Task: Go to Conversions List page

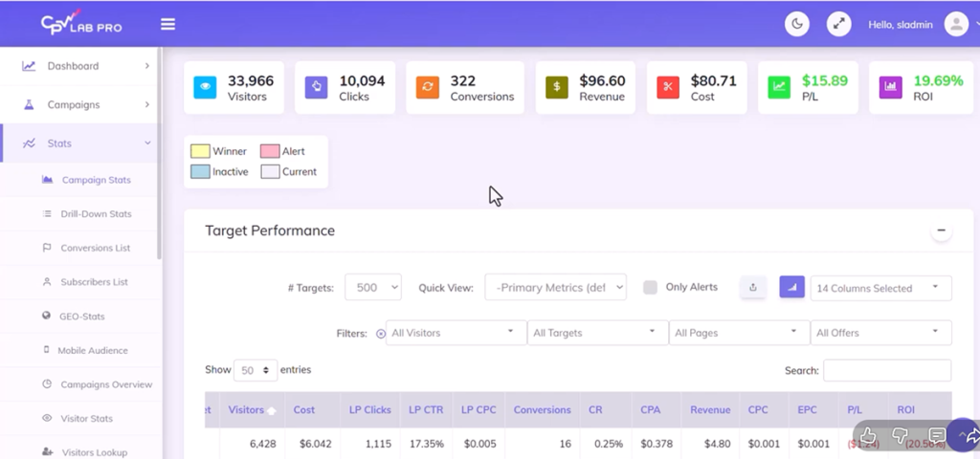Action: pyautogui.click(x=95, y=249)
